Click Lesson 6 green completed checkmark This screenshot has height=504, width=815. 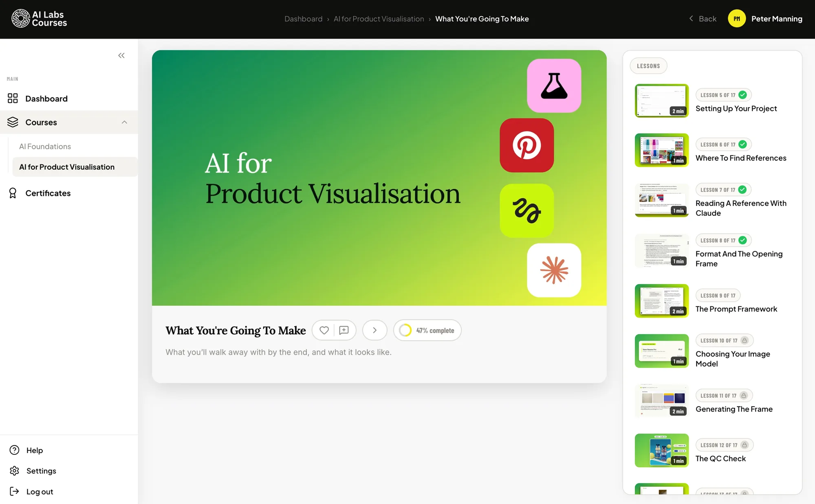point(742,145)
